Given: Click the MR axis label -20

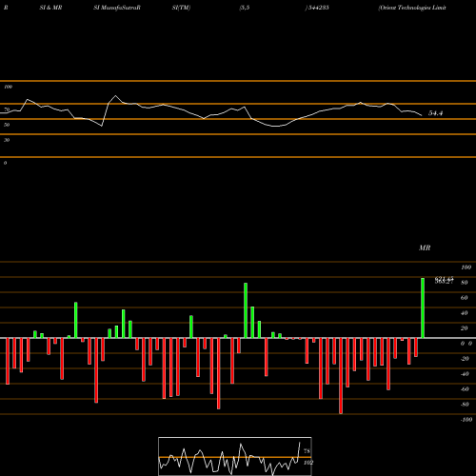Looking at the screenshot, I should click(x=465, y=359).
